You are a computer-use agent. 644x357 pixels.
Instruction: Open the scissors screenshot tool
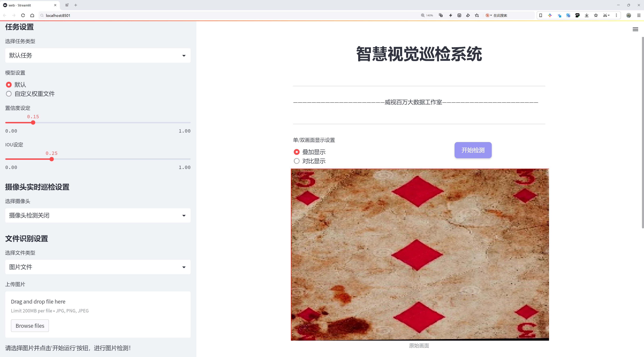[x=606, y=15]
